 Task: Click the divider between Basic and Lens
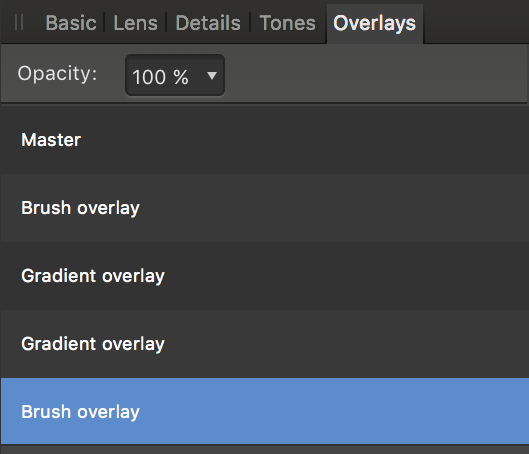coord(104,22)
